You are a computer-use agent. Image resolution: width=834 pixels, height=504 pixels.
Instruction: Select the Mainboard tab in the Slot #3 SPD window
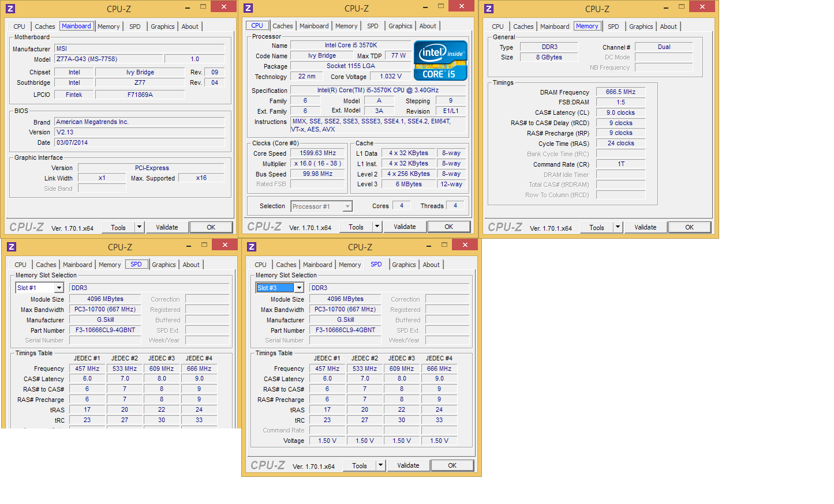[317, 265]
